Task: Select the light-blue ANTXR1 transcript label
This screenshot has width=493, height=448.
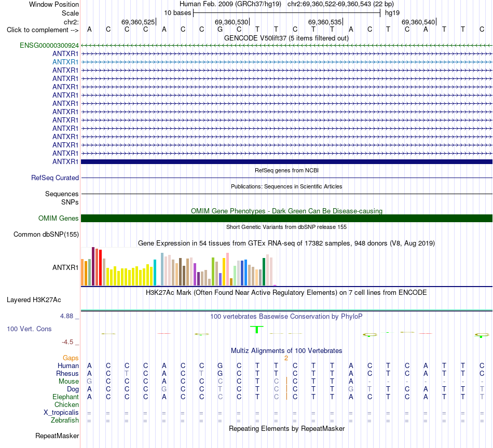Action: tap(65, 62)
